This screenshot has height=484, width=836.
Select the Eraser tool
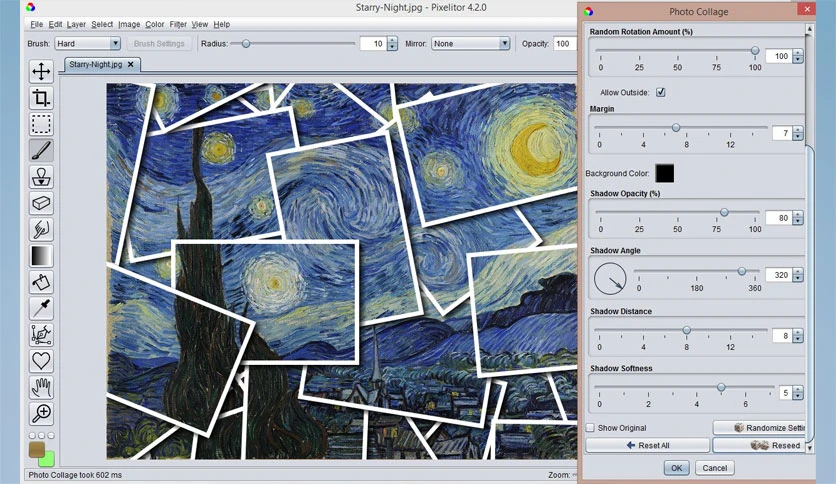[41, 203]
